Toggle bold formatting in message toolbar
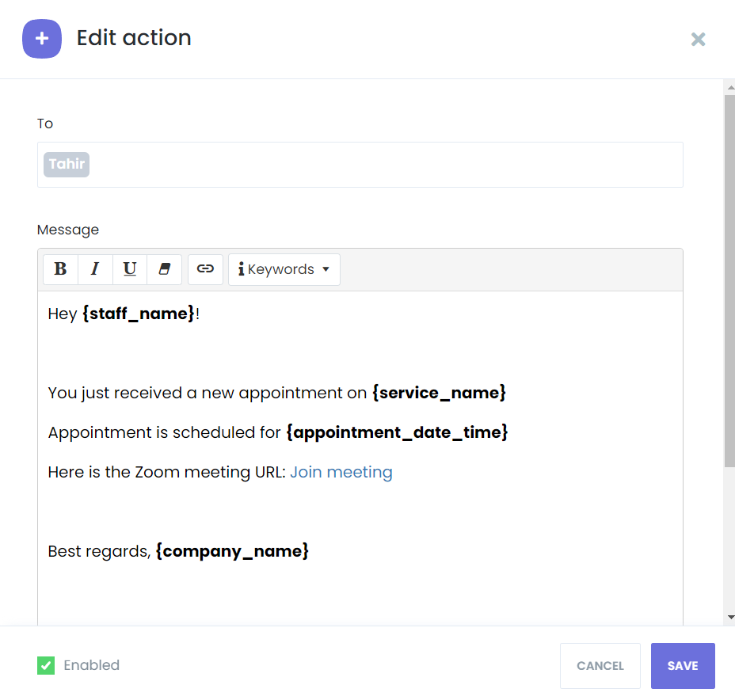The image size is (735, 700). (60, 269)
